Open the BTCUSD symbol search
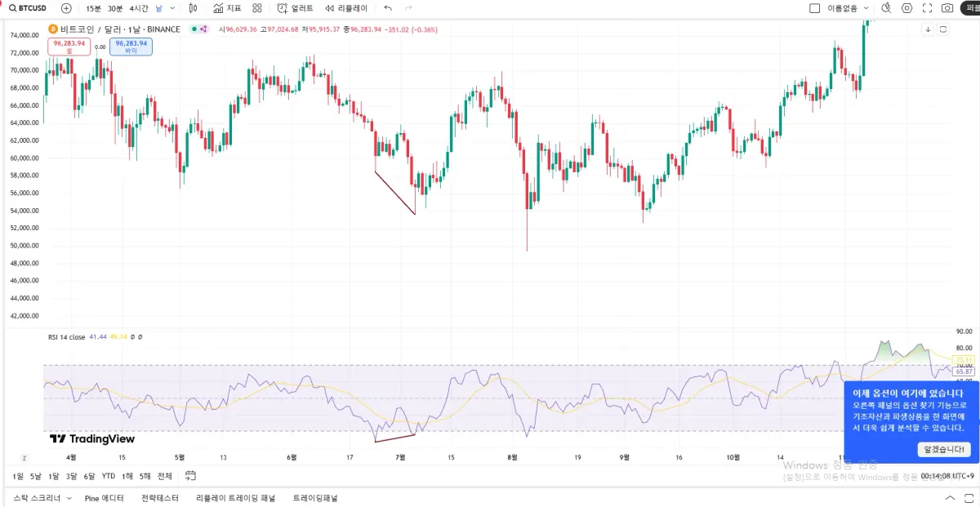Image resolution: width=980 pixels, height=507 pixels. (x=29, y=8)
